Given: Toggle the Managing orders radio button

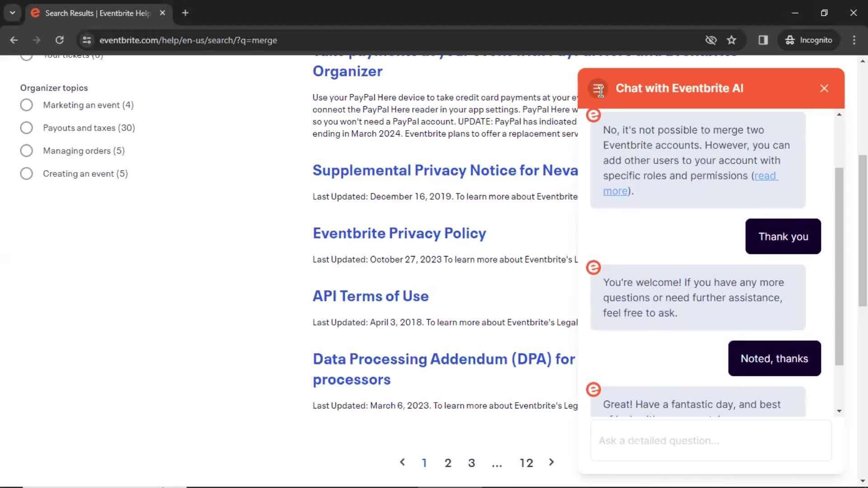Looking at the screenshot, I should (x=27, y=151).
